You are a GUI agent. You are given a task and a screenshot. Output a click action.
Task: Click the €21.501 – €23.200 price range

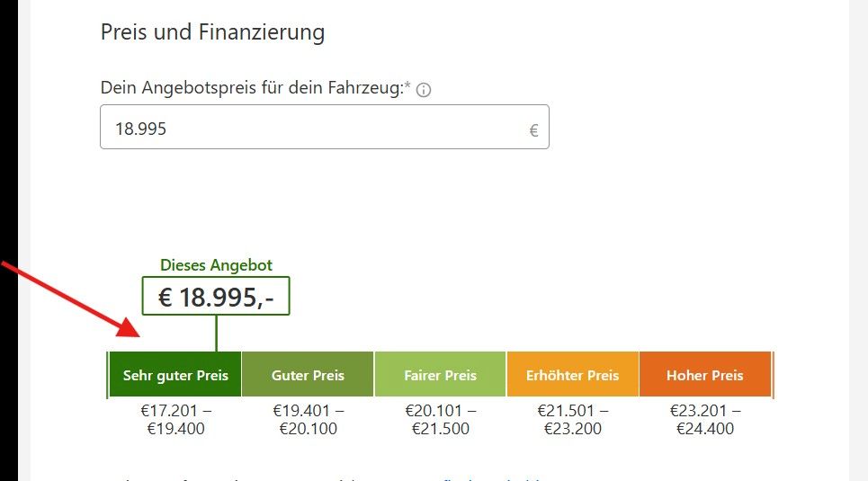tap(573, 420)
